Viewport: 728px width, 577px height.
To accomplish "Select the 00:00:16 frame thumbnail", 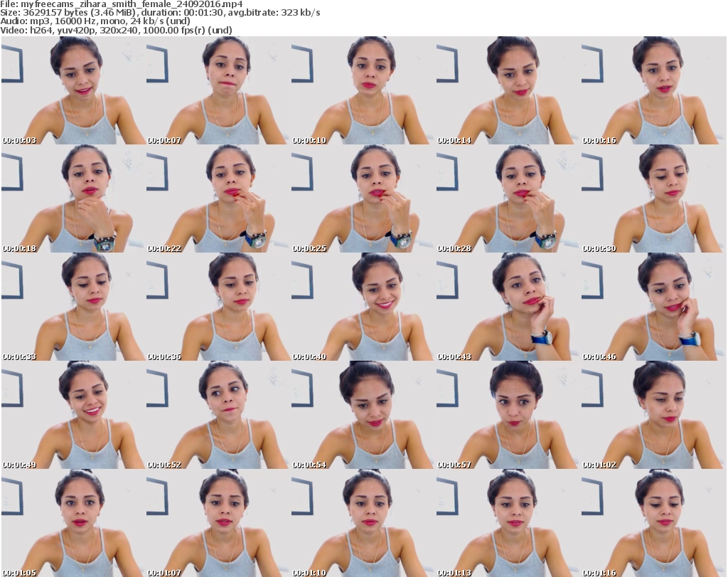I will coord(653,91).
